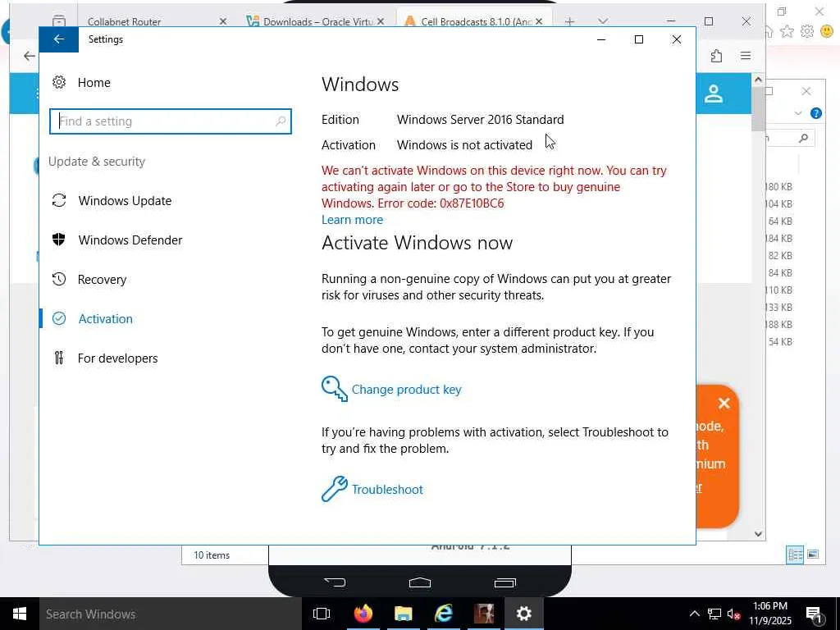
Task: Open the Windows Start menu
Action: 20,614
